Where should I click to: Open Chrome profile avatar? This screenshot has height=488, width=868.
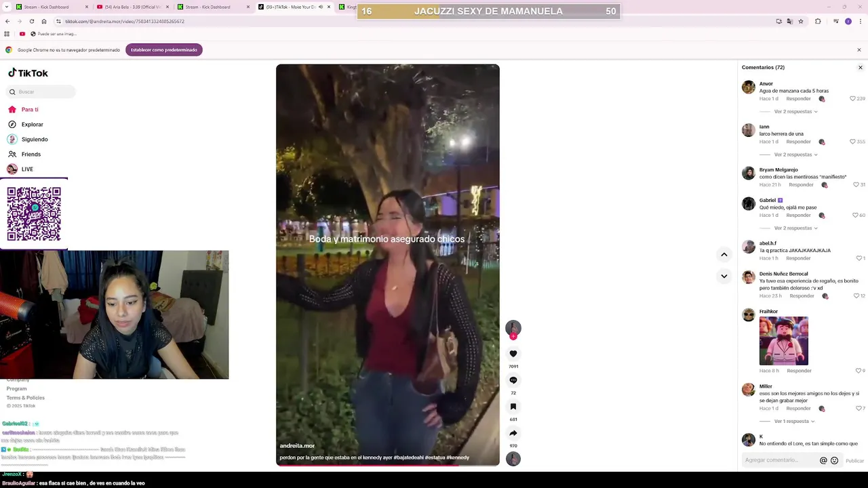coord(848,21)
